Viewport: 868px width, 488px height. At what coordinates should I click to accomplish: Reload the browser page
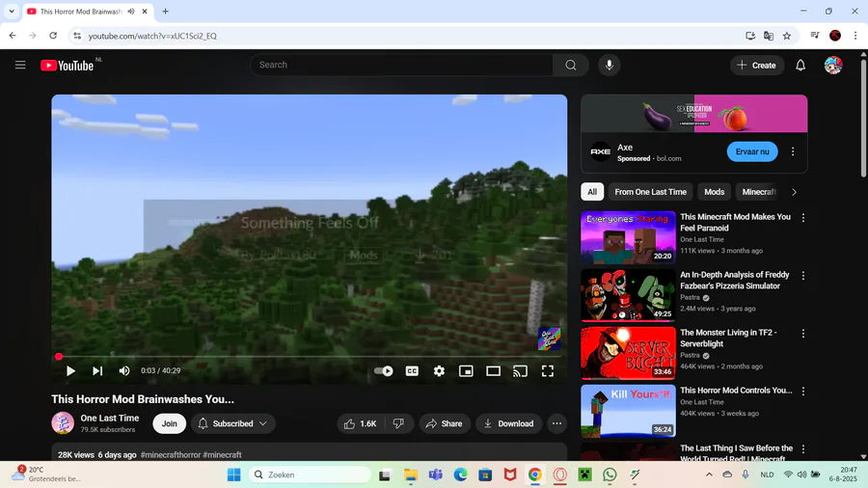53,36
